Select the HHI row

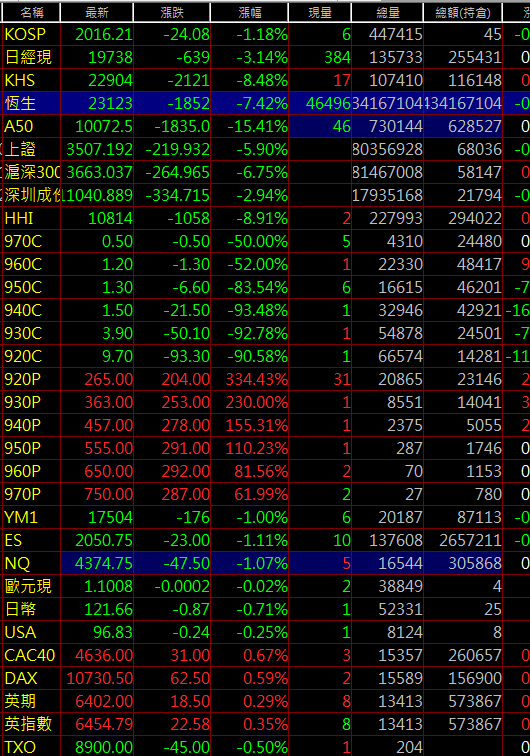click(265, 218)
